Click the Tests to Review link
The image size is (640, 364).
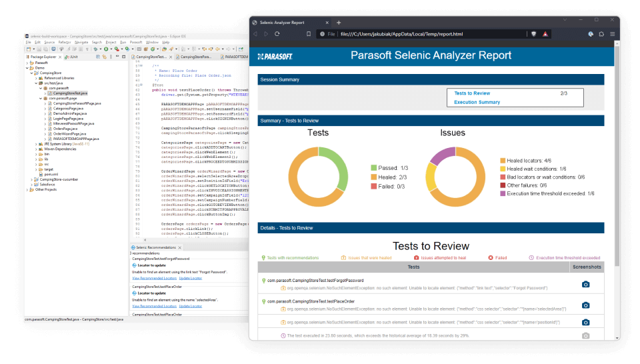(x=472, y=93)
